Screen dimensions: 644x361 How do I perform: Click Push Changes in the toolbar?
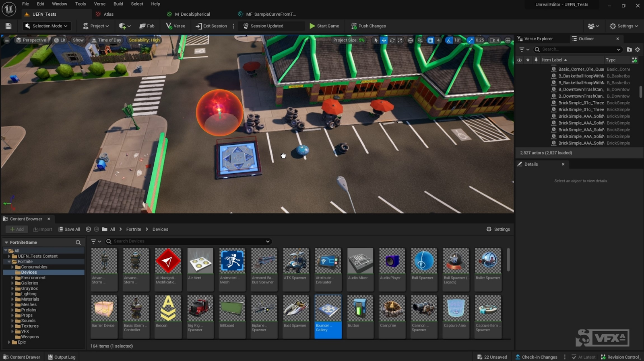tap(368, 26)
